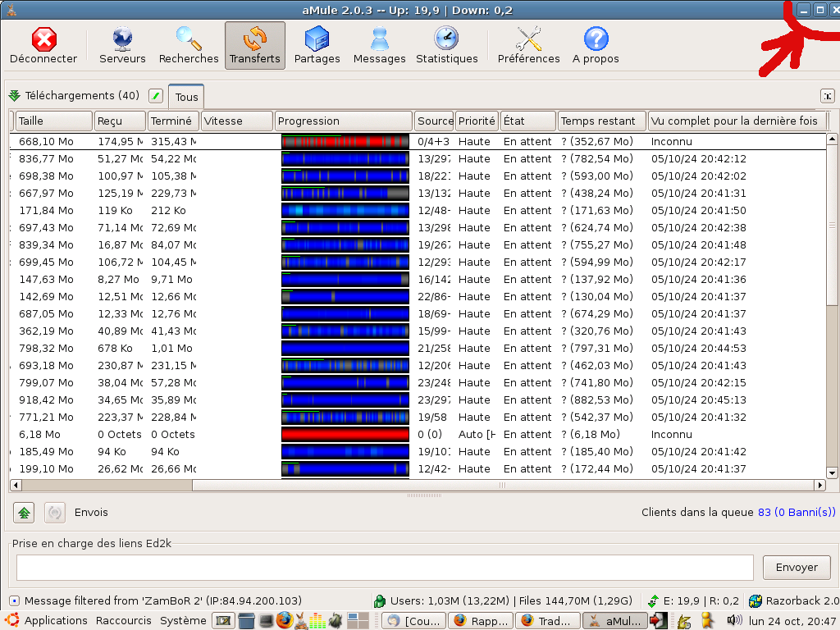840x630 pixels.
Task: Go to Partages shared files
Action: click(317, 45)
